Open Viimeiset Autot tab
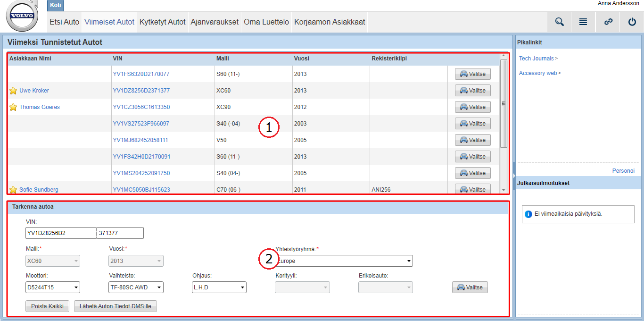Image resolution: width=644 pixels, height=321 pixels. tap(109, 22)
